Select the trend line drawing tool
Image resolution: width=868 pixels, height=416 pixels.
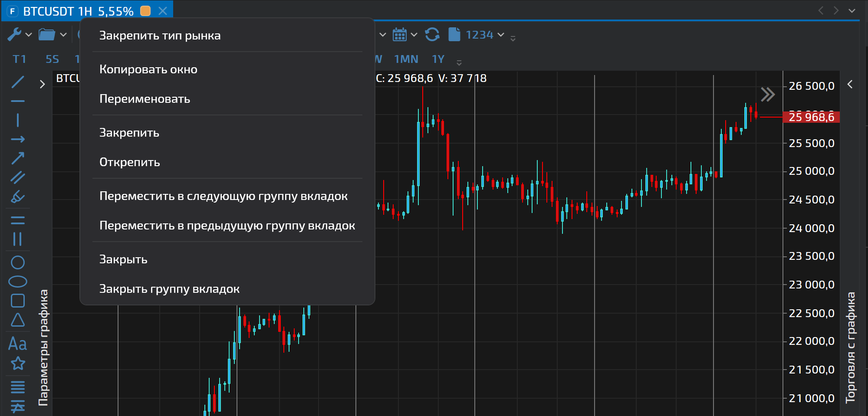click(17, 82)
